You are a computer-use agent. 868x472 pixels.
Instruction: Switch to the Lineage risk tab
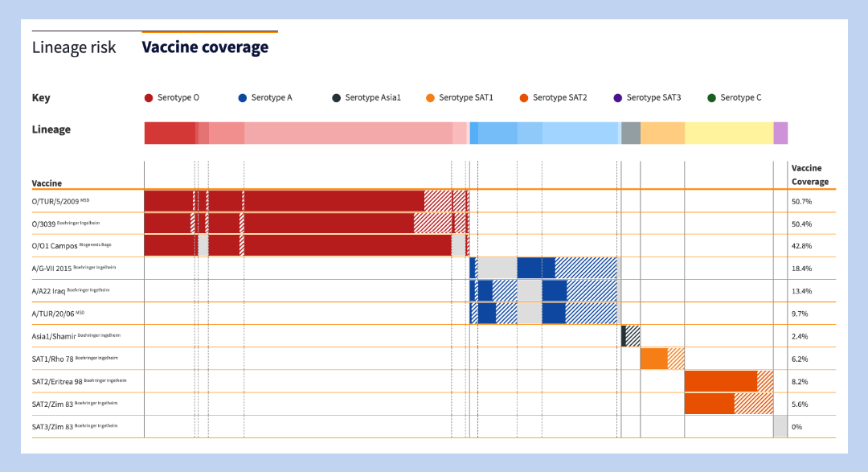(74, 47)
